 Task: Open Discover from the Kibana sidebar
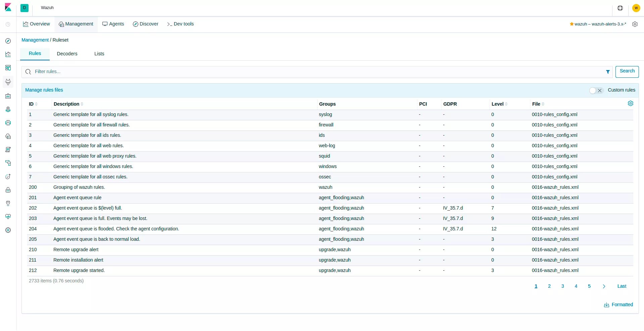click(x=8, y=41)
